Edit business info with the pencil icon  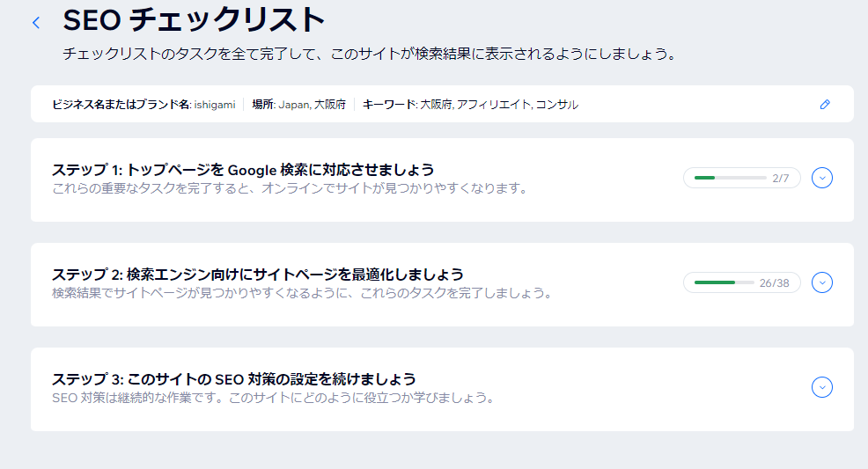[825, 104]
